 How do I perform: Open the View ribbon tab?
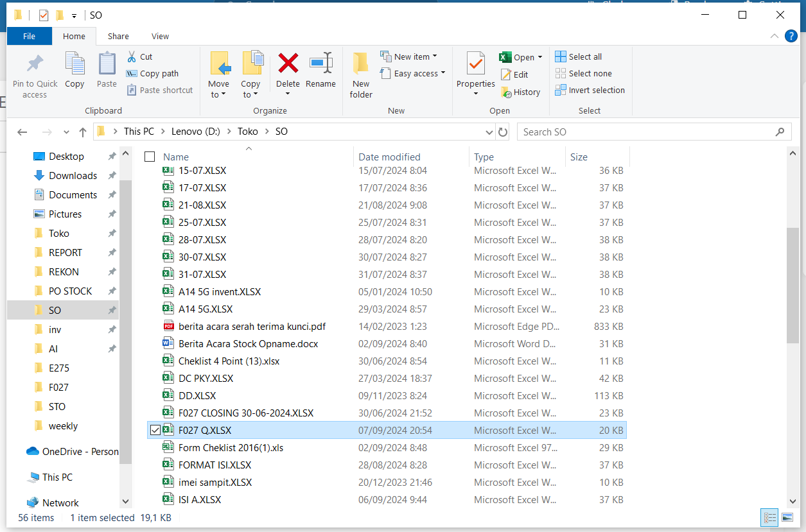[160, 37]
